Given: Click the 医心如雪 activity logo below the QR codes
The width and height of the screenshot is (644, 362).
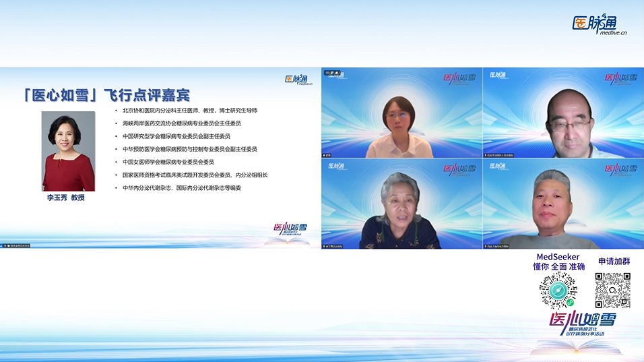Looking at the screenshot, I should (x=583, y=324).
